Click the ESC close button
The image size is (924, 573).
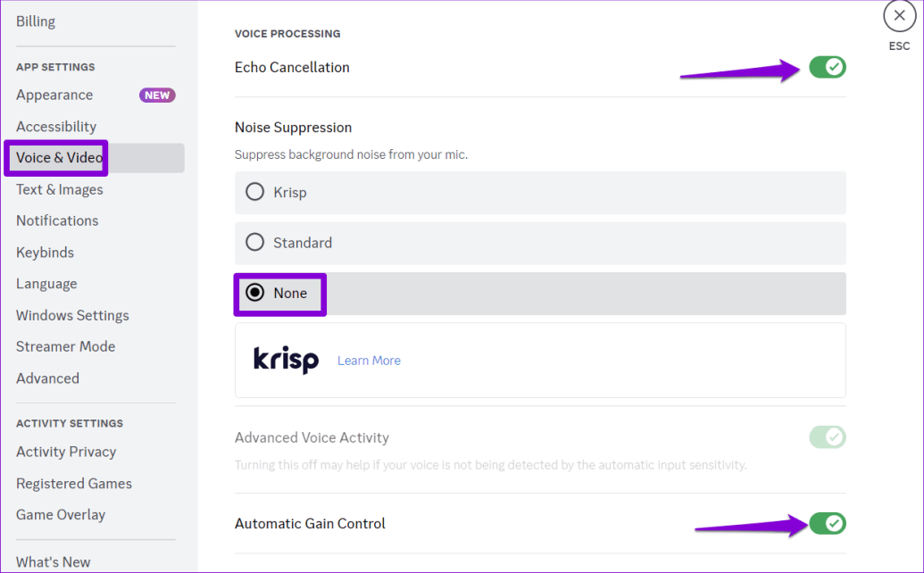pyautogui.click(x=898, y=15)
